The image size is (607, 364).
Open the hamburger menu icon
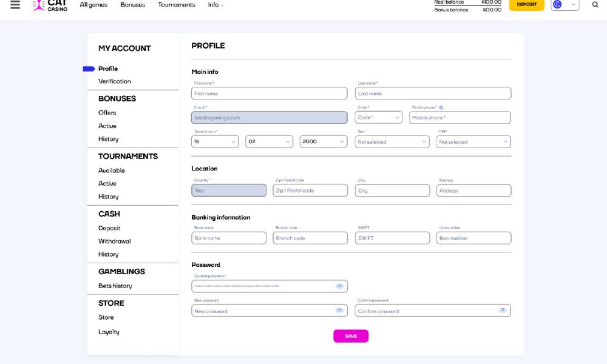15,5
